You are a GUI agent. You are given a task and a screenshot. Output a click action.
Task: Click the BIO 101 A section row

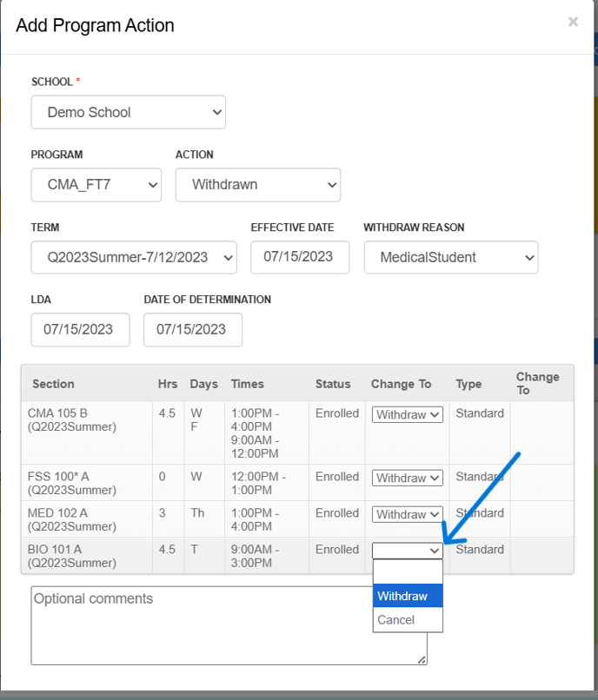click(87, 556)
